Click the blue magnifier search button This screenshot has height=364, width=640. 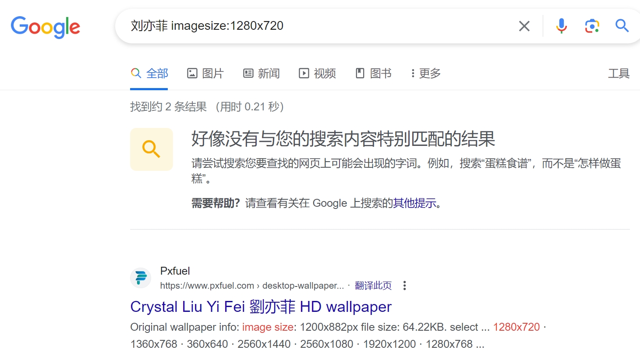pos(622,26)
